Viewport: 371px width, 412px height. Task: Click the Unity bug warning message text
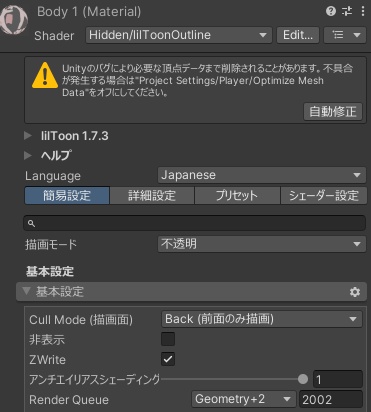pyautogui.click(x=208, y=80)
